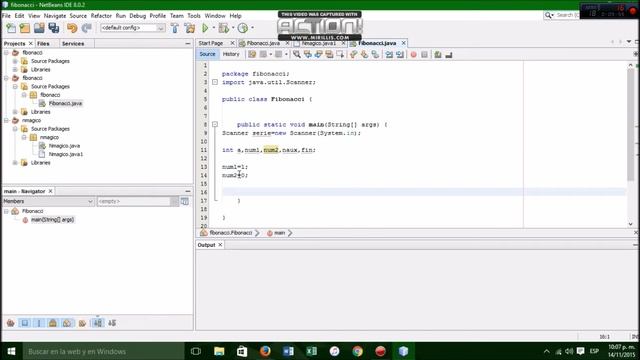Image resolution: width=640 pixels, height=360 pixels.
Task: Click the fibonacci.Fibonacci breadcrumb
Action: (231, 233)
